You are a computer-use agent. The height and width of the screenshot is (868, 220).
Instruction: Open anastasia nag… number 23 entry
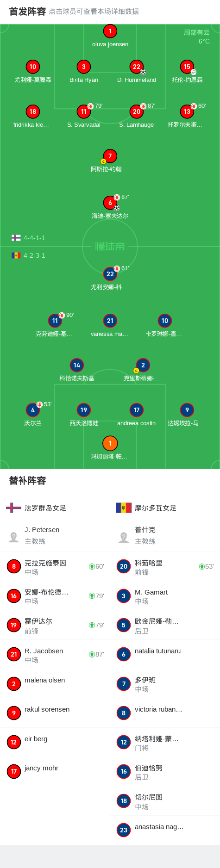click(165, 830)
